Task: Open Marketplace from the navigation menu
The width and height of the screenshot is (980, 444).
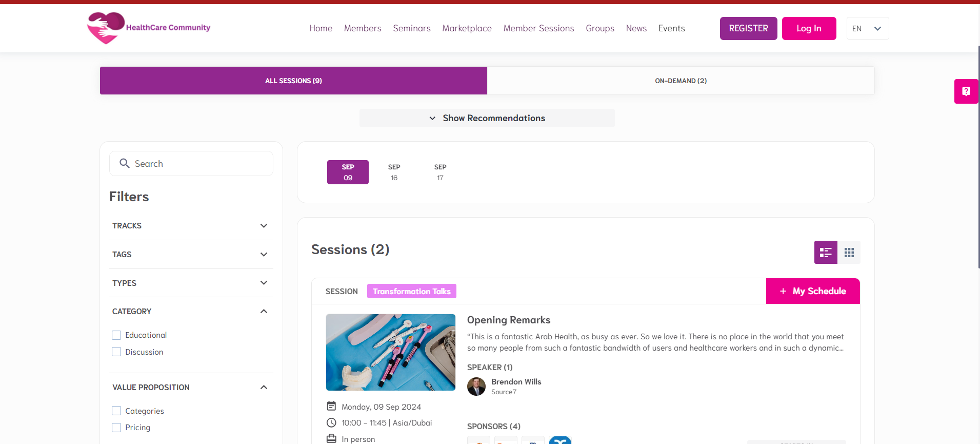Action: (x=467, y=29)
